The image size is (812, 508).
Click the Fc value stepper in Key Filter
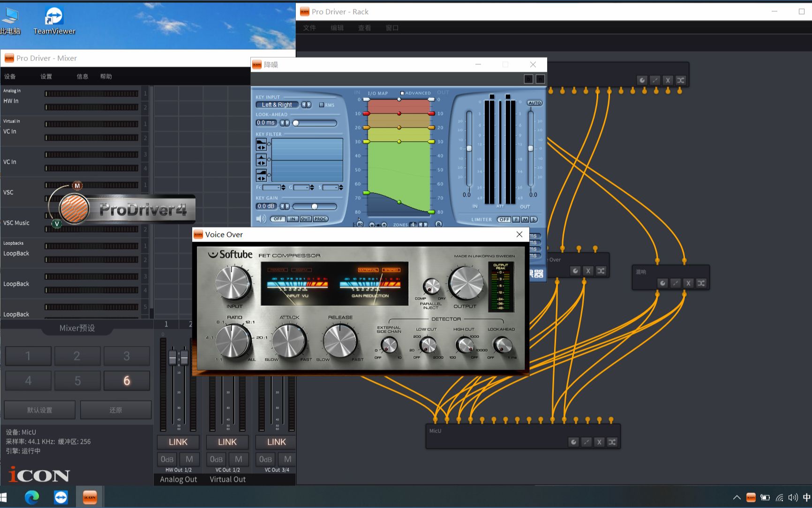(x=283, y=188)
